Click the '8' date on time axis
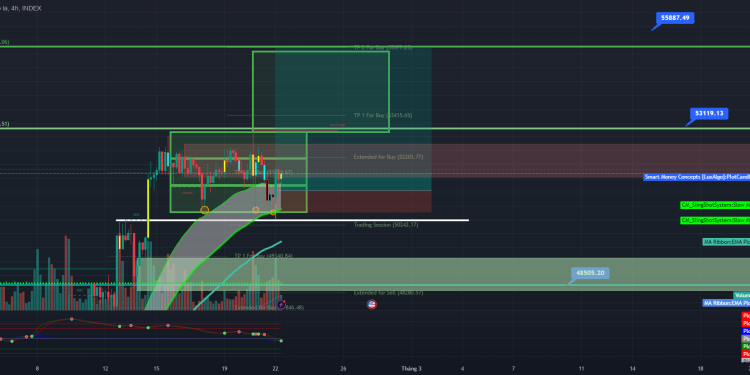This screenshot has height=375, width=750. click(37, 369)
